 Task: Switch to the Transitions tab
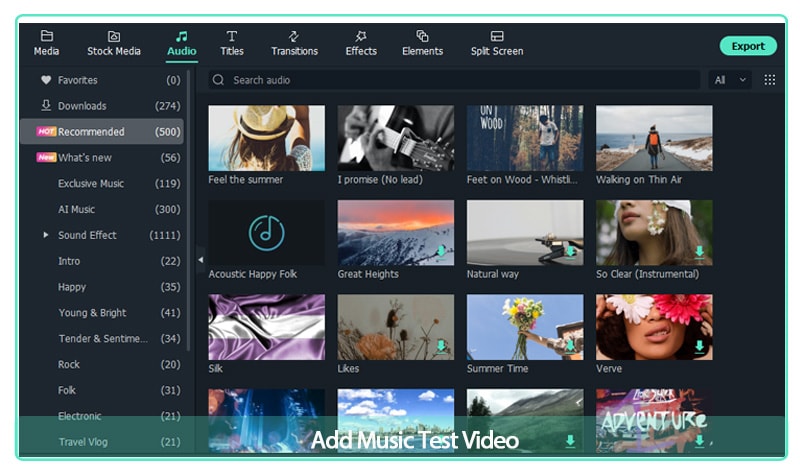294,43
